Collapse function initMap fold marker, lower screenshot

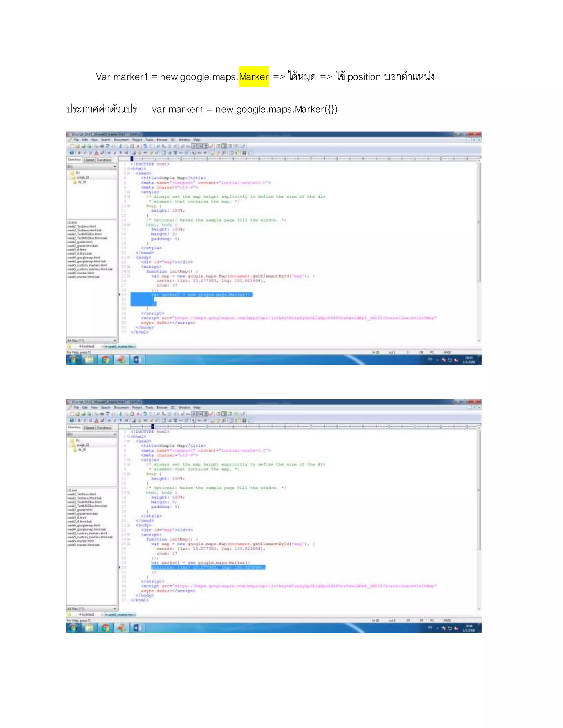click(x=128, y=539)
